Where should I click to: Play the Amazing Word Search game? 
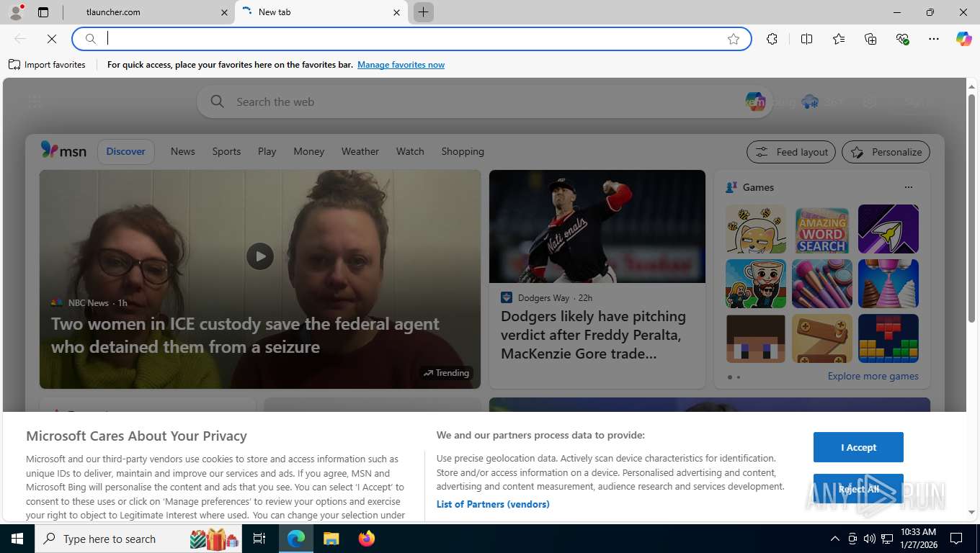pyautogui.click(x=822, y=229)
